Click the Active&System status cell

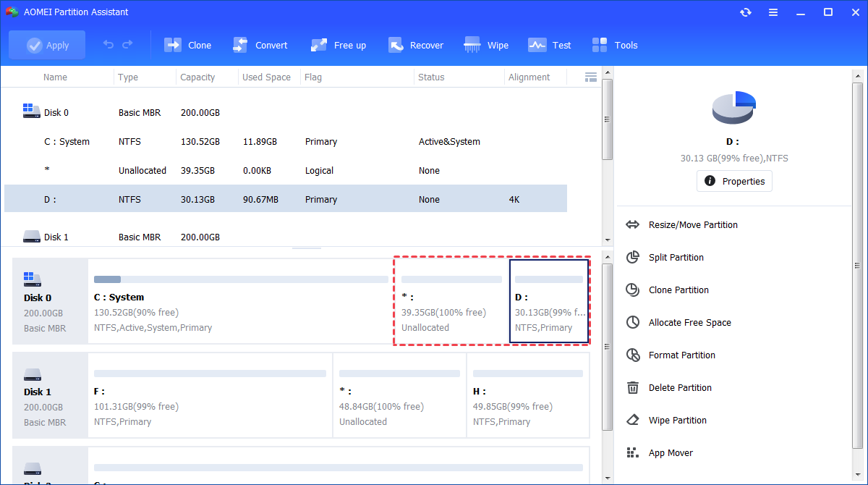pos(449,142)
